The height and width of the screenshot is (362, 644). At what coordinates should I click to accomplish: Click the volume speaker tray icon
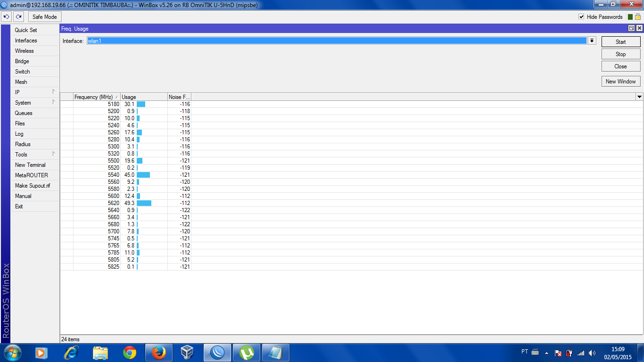click(x=592, y=353)
